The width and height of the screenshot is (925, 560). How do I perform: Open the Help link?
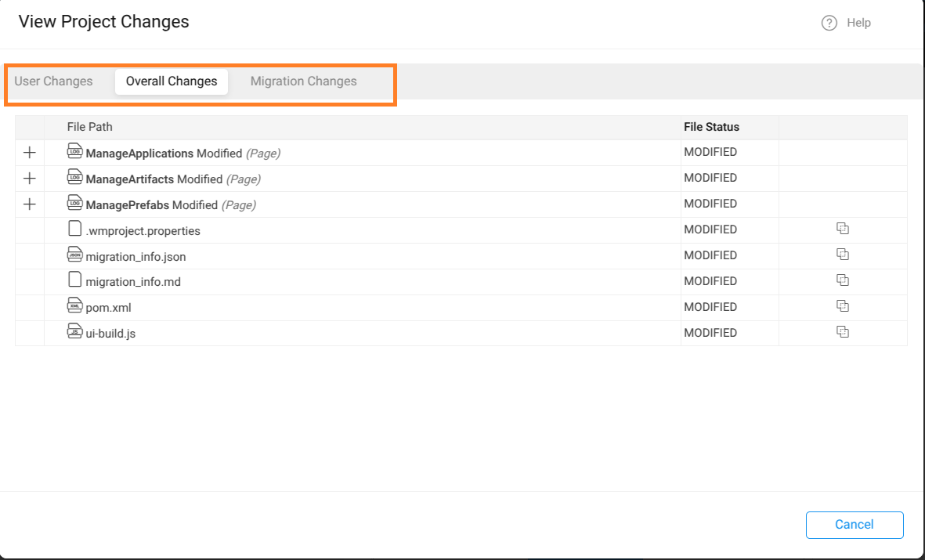tap(858, 23)
